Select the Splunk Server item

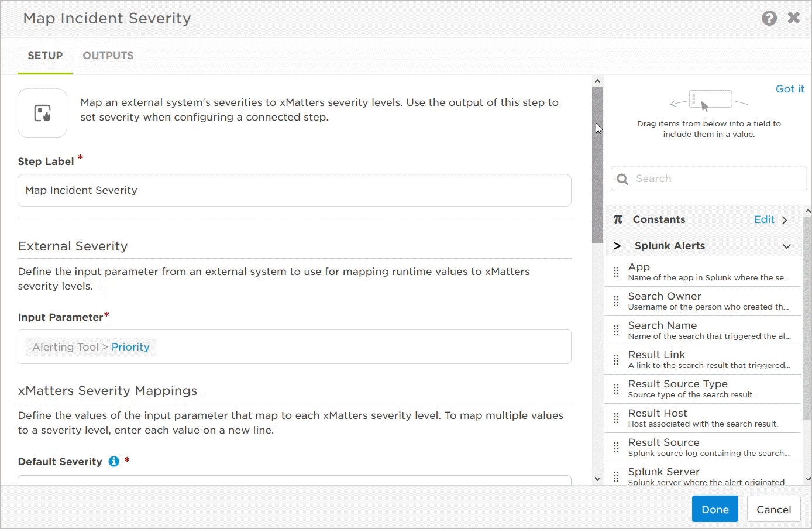point(703,474)
